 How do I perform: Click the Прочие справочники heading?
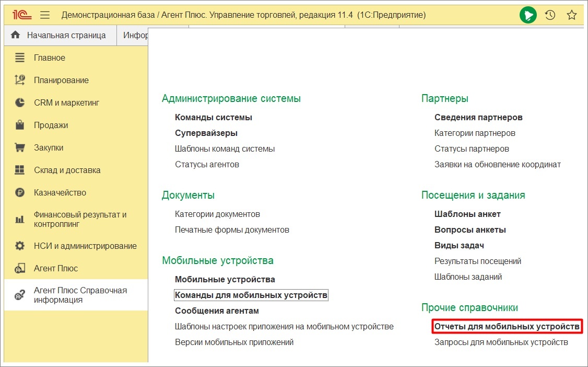(469, 308)
